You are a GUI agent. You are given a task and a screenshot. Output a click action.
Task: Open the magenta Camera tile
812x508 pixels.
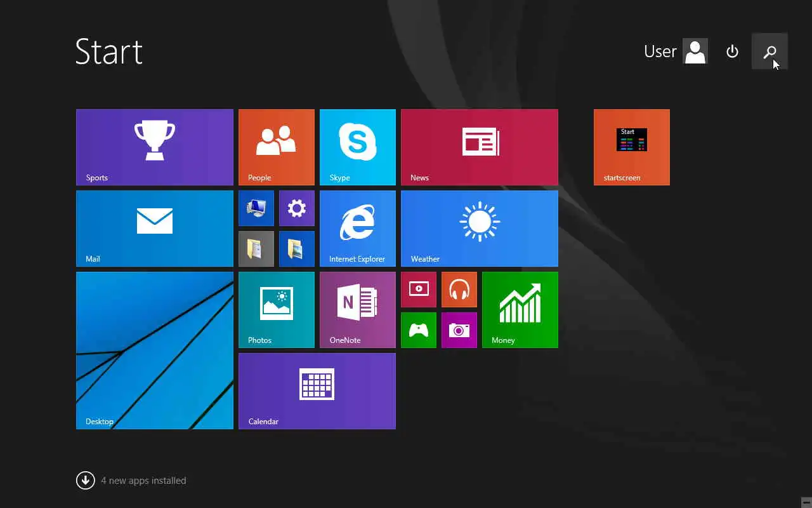tap(459, 330)
